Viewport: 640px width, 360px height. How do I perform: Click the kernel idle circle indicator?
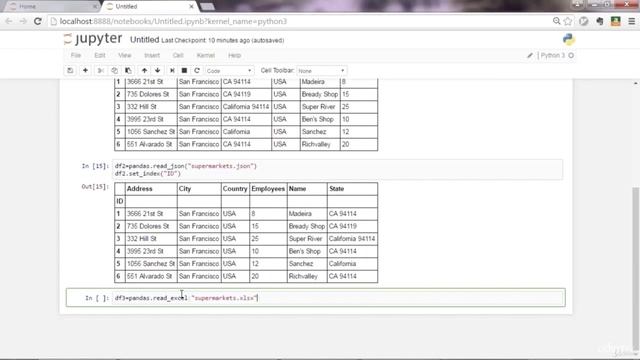point(571,56)
